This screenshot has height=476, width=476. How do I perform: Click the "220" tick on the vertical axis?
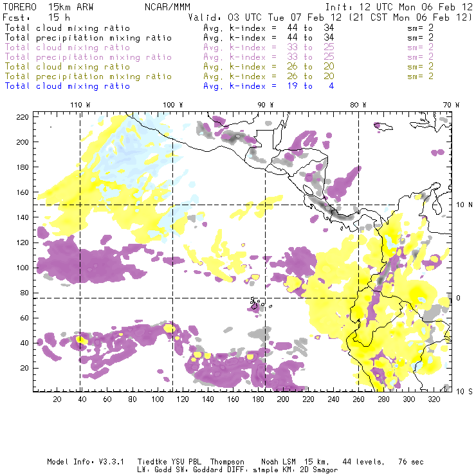coord(23,117)
